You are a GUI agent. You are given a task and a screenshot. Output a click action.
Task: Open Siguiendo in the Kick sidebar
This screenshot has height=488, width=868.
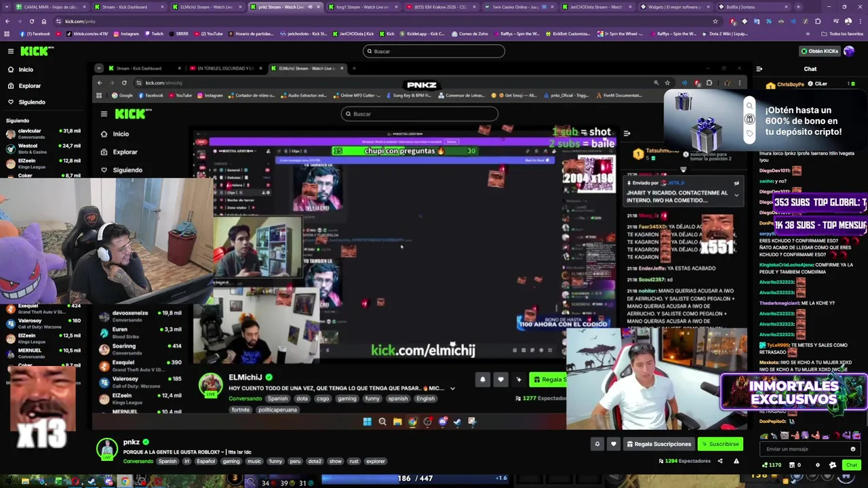(32, 102)
